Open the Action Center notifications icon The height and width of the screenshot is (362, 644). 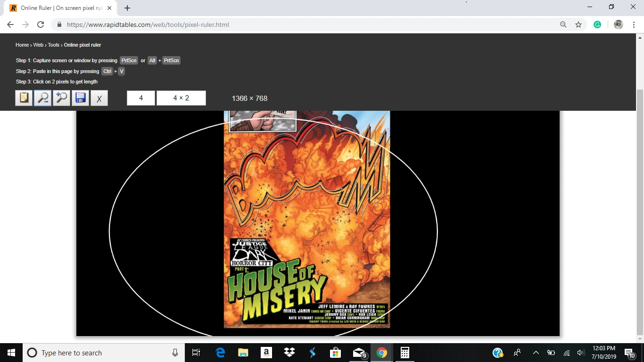click(629, 353)
